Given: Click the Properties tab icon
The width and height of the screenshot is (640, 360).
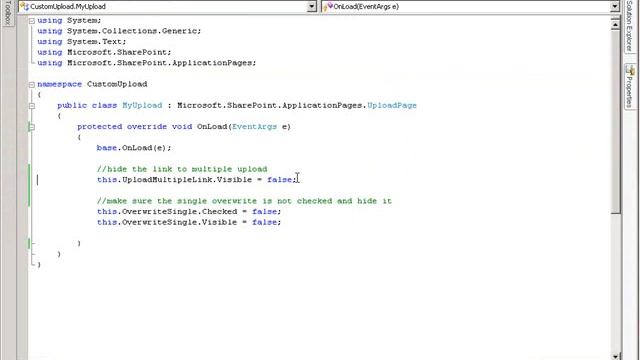Looking at the screenshot, I should [x=630, y=70].
